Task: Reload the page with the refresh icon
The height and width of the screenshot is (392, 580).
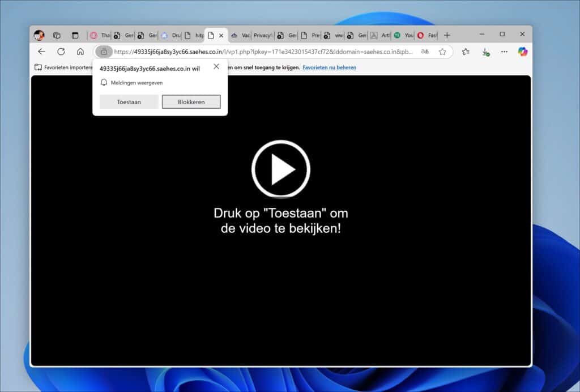Action: pos(61,52)
